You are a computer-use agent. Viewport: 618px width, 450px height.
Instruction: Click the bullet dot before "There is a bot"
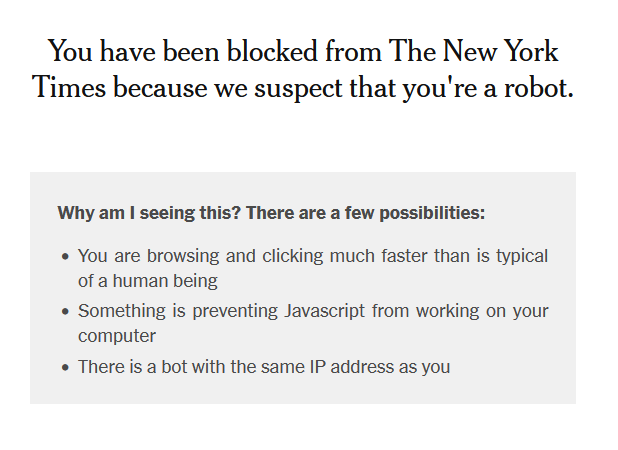click(x=66, y=367)
